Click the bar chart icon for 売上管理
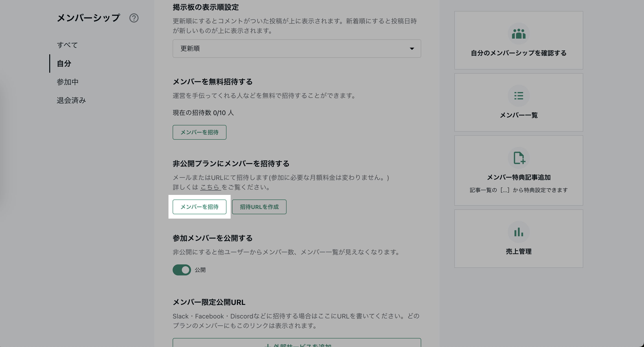Screen dimensions: 644x347 (x=519, y=232)
